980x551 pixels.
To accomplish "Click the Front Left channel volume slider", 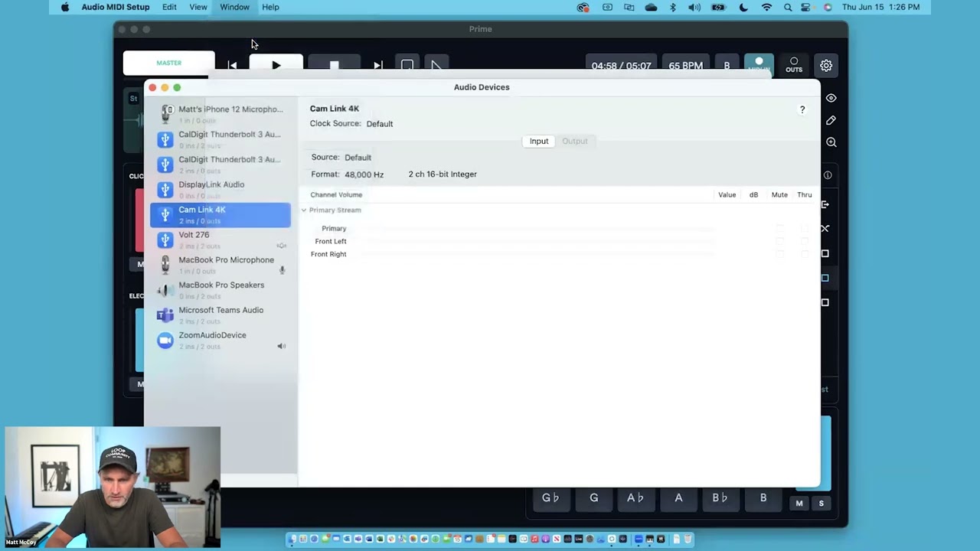I will (x=536, y=241).
